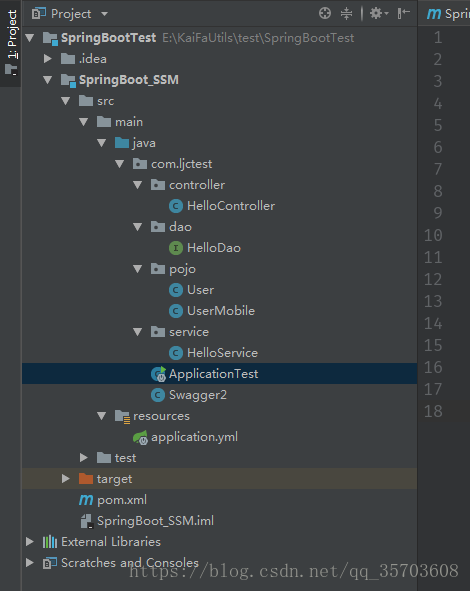Viewport: 470px width, 591px height.
Task: Collapse the src folder arrow
Action: [66, 101]
